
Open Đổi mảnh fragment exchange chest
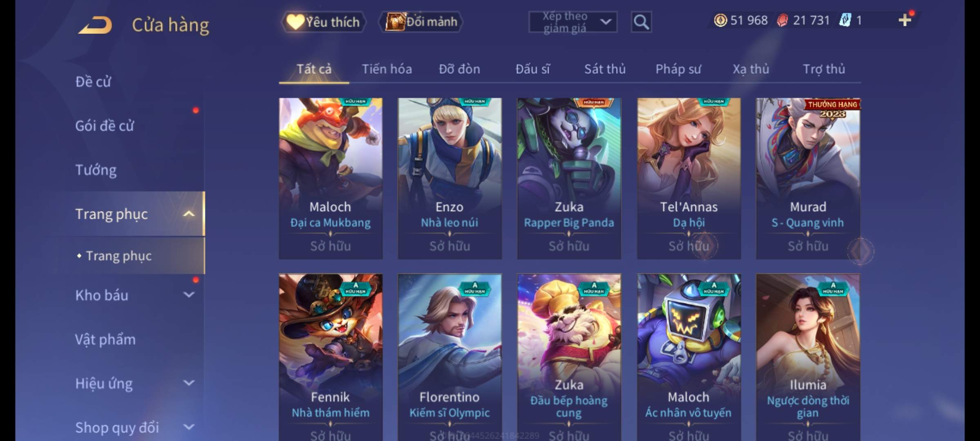click(x=421, y=22)
